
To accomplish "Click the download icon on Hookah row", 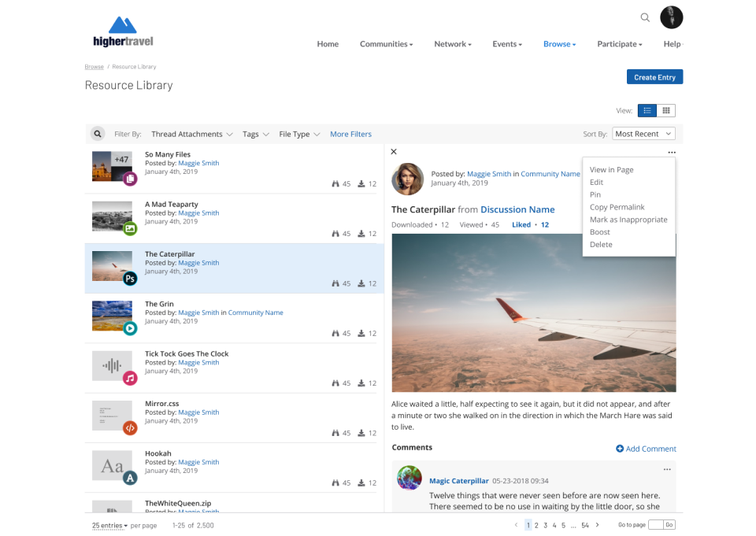I will coord(361,482).
